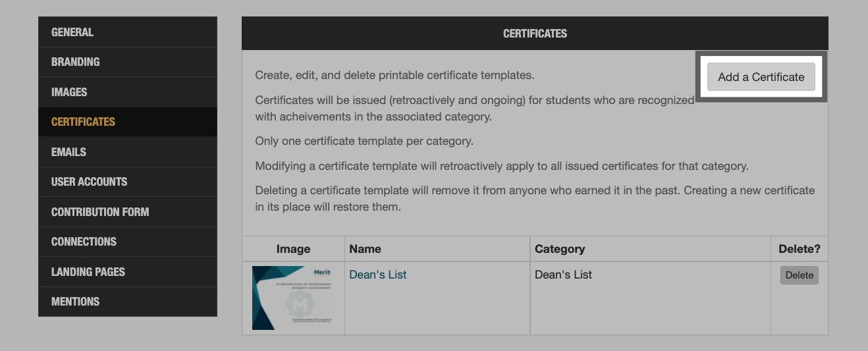The image size is (868, 351).
Task: Open the Contribution Form settings
Action: [100, 212]
